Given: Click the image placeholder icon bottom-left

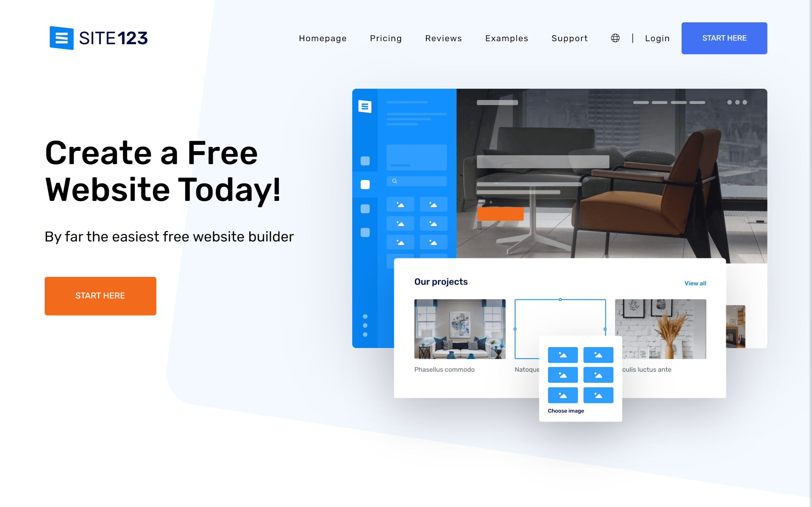Looking at the screenshot, I should click(x=562, y=394).
